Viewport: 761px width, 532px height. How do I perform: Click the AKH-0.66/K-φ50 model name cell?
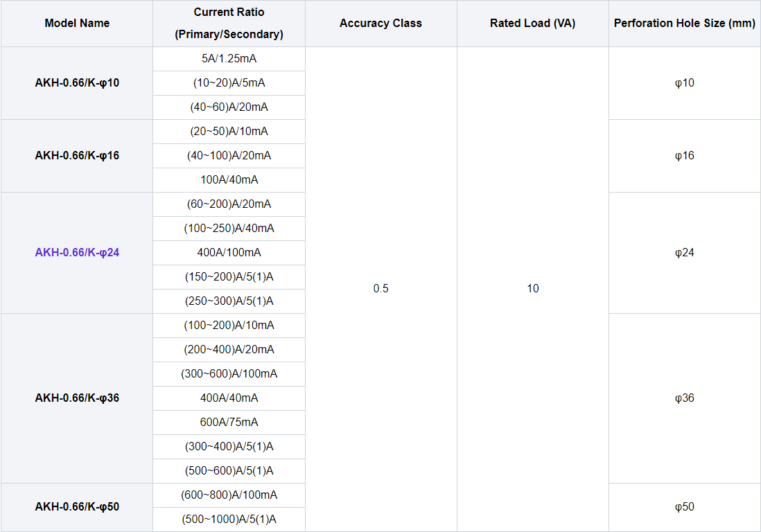click(76, 507)
